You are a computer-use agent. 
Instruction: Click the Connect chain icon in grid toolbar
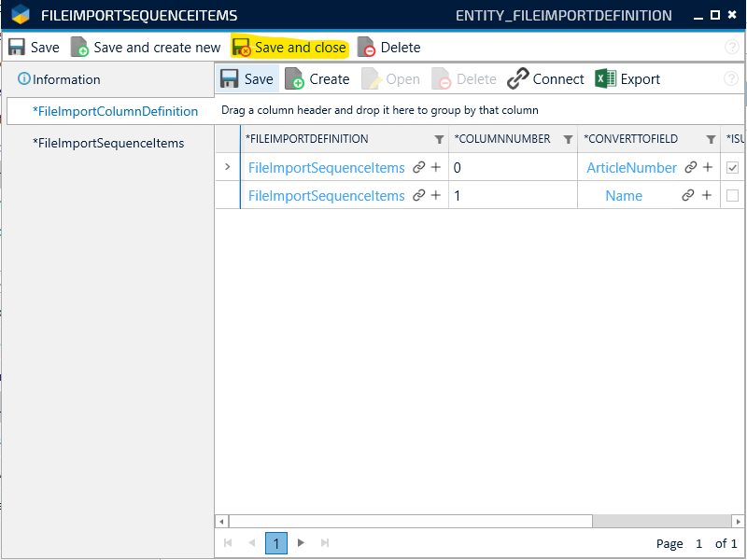pos(517,79)
